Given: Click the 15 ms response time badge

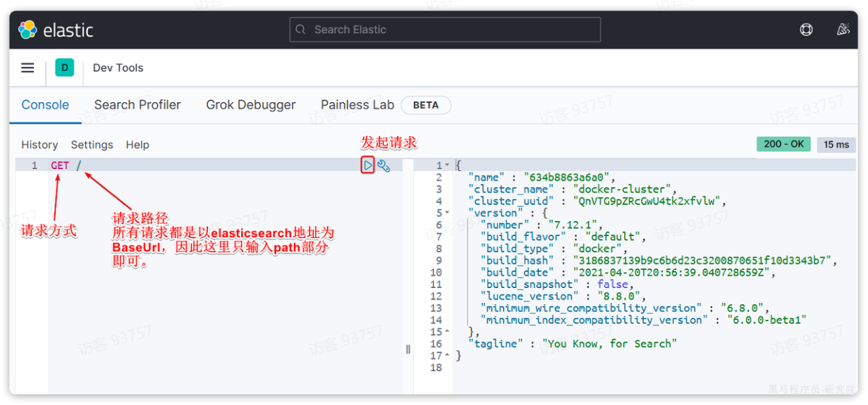Looking at the screenshot, I should point(836,144).
